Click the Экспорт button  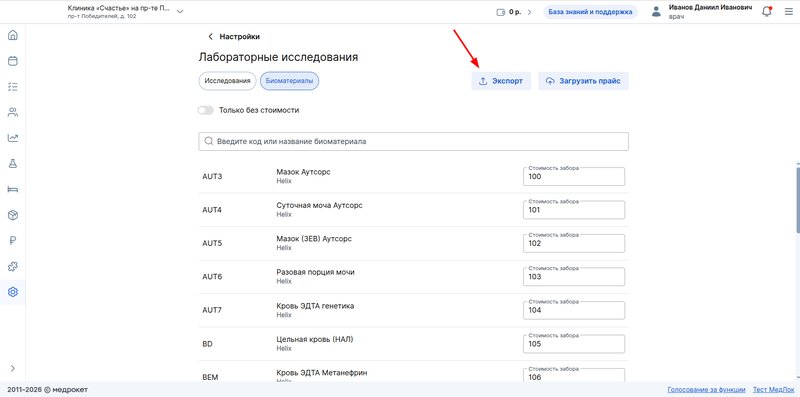[x=501, y=81]
